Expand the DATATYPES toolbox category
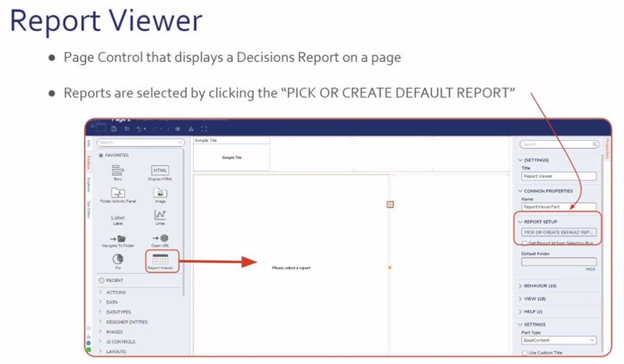 click(100, 312)
